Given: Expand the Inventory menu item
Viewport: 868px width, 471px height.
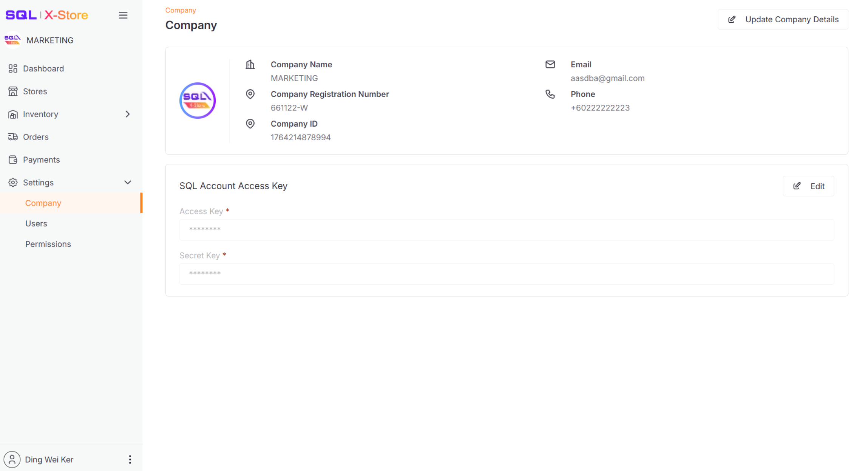Looking at the screenshot, I should click(40, 114).
